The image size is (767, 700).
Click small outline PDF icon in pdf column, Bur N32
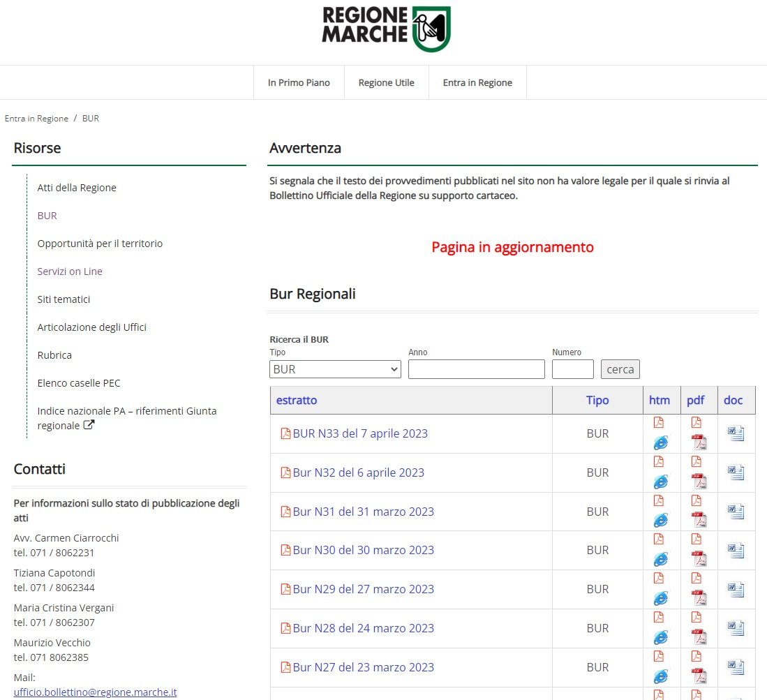(x=696, y=461)
